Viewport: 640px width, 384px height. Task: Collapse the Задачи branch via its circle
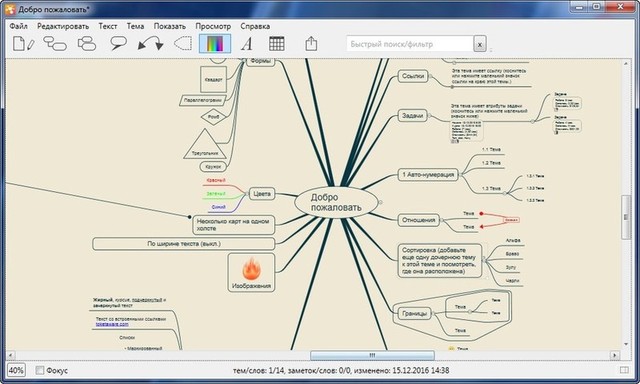coord(429,115)
